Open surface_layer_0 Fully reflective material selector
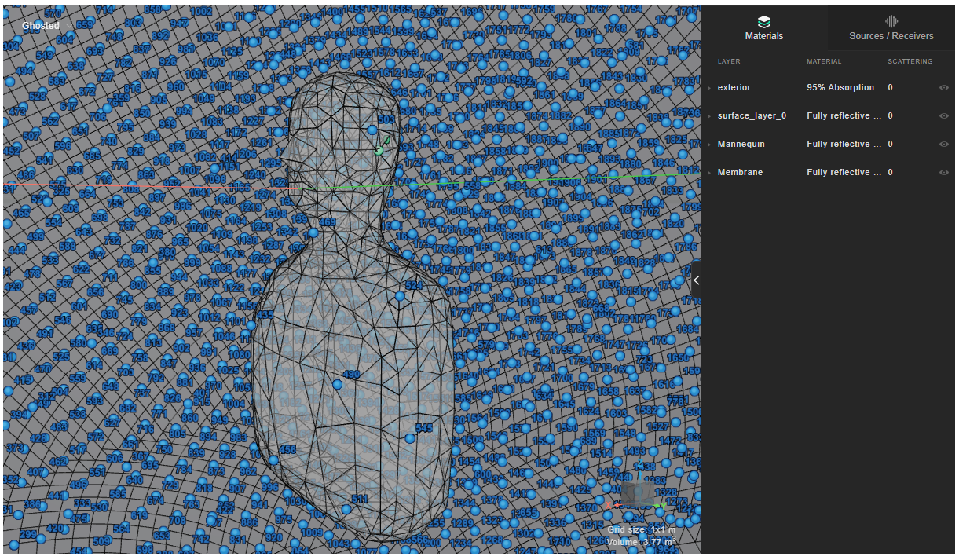 point(843,116)
